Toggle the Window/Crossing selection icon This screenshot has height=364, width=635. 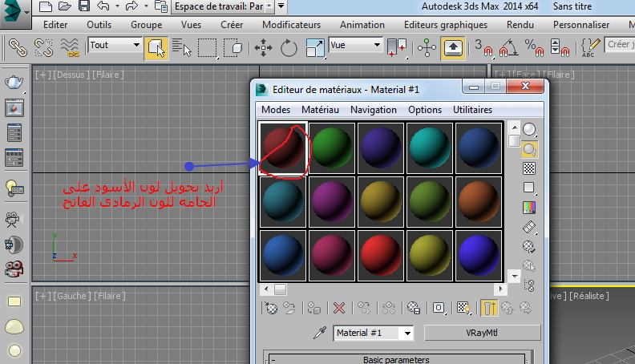click(233, 47)
